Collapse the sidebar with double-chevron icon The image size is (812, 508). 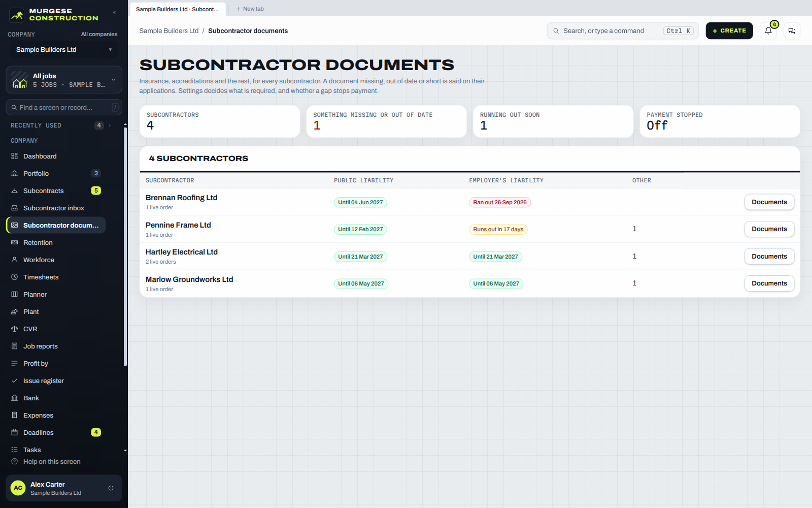[114, 12]
